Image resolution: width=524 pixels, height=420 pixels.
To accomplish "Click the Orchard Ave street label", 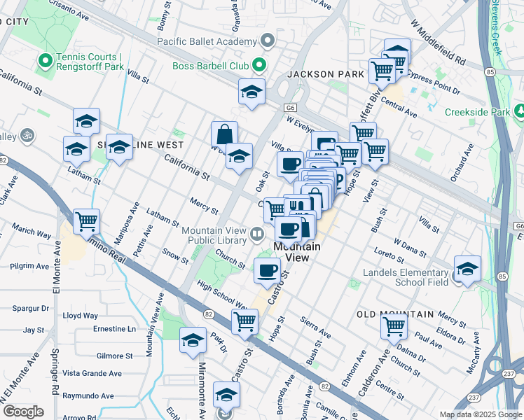I will pos(462,163).
